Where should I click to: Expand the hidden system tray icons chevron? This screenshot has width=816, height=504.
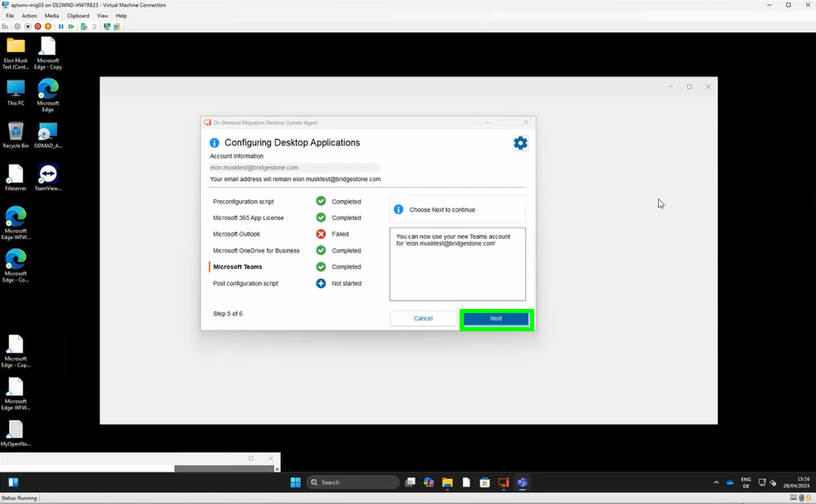[x=716, y=482]
